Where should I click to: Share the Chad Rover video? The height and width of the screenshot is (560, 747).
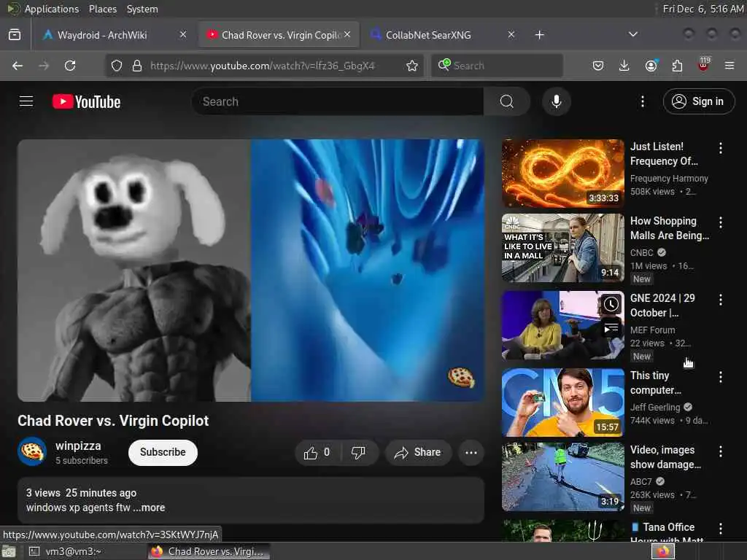click(417, 452)
